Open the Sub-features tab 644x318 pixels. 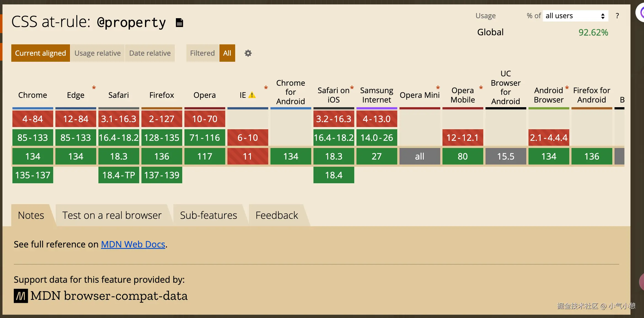pos(208,215)
